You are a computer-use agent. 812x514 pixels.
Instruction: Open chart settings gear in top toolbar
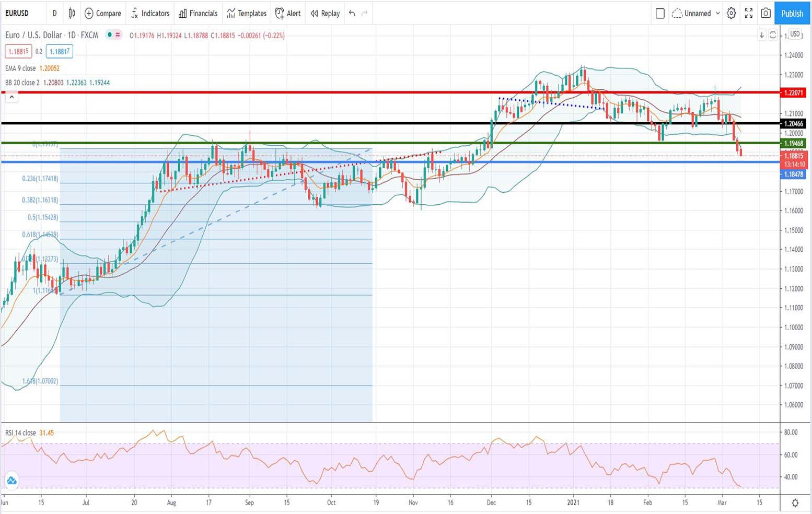tap(731, 13)
